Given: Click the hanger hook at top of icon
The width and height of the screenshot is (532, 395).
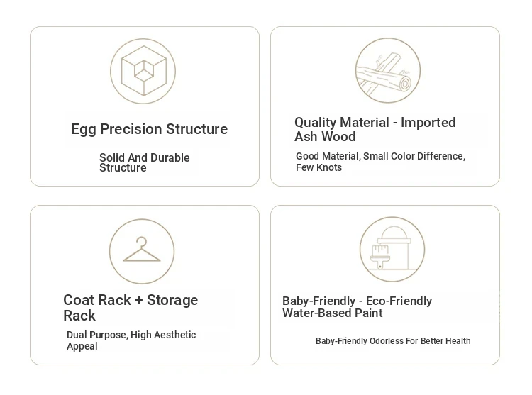Looking at the screenshot, I should [141, 242].
